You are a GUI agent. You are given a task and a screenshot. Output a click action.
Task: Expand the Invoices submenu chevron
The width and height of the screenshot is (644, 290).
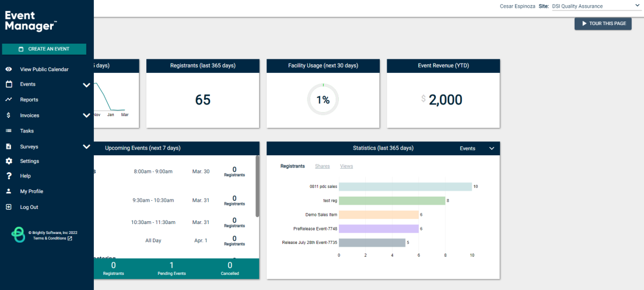point(86,116)
